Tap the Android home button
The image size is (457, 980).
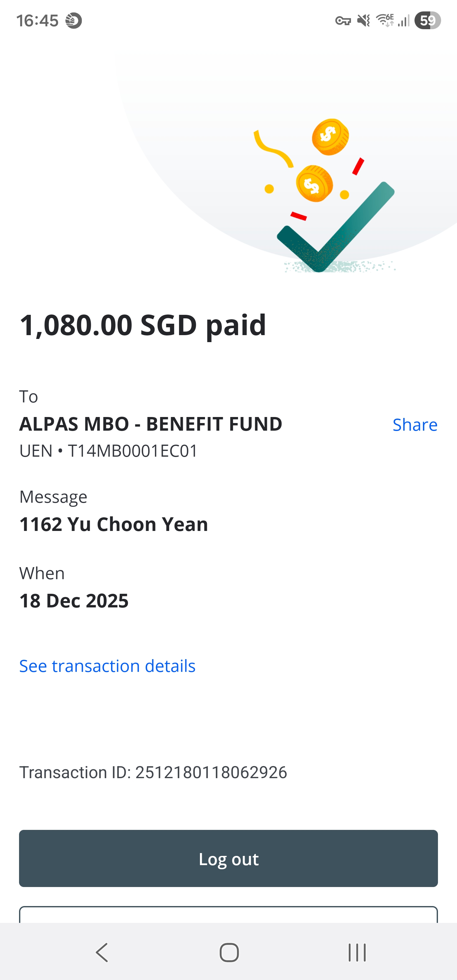coord(229,952)
